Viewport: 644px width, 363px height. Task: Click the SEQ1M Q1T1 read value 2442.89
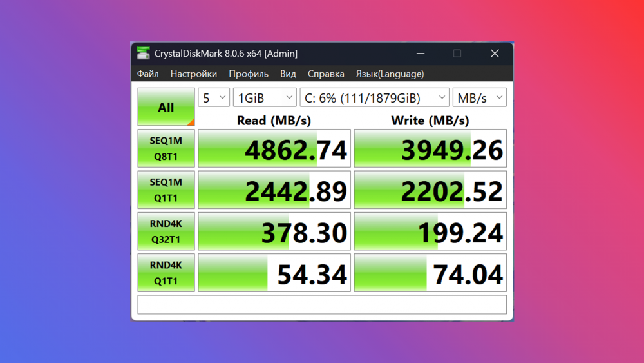(274, 190)
